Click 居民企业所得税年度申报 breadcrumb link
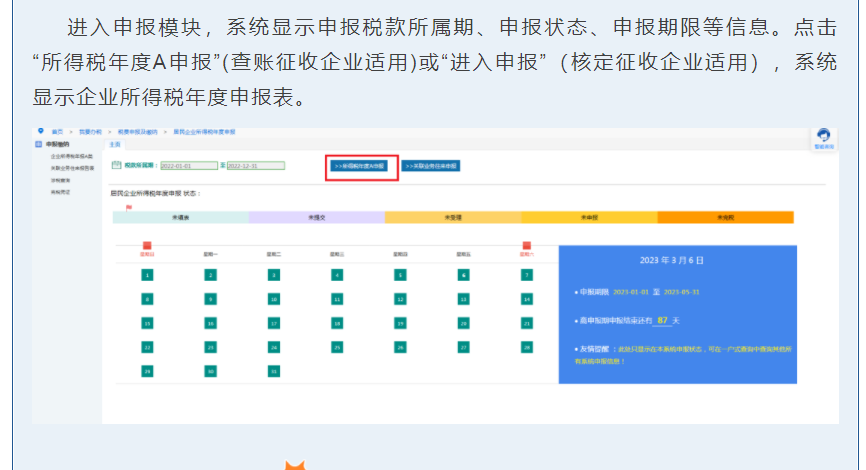This screenshot has height=470, width=866. click(204, 132)
